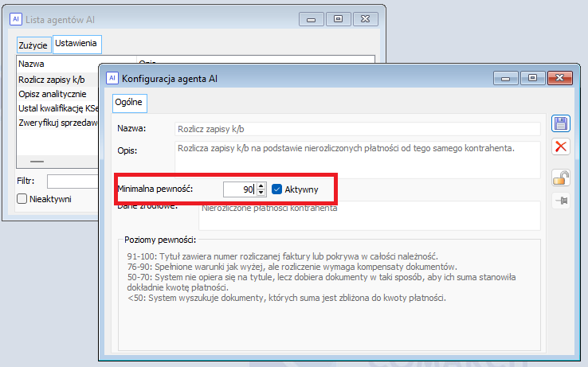Click the 76-90 confidence level description
Image resolution: width=588 pixels, height=367 pixels.
click(292, 267)
